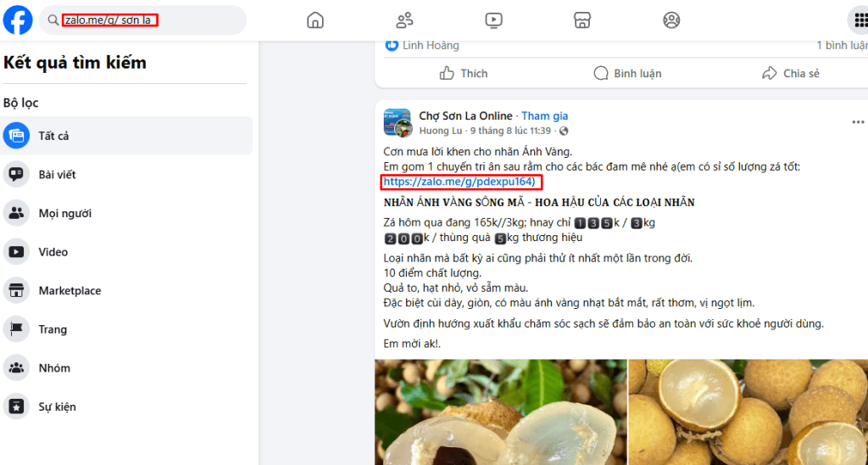
Task: Open the peeled longan photo thumbnail
Action: 501,412
